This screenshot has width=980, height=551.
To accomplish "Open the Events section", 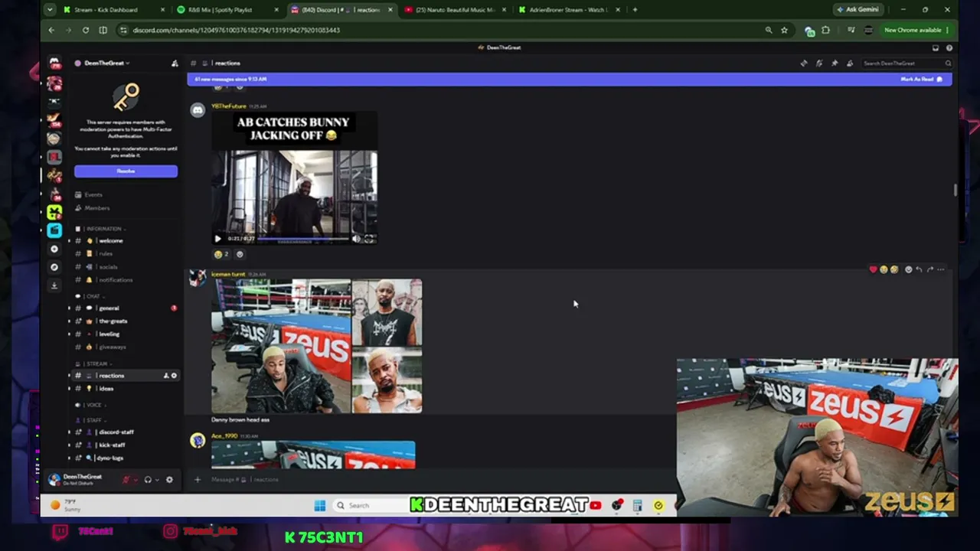I will point(93,195).
